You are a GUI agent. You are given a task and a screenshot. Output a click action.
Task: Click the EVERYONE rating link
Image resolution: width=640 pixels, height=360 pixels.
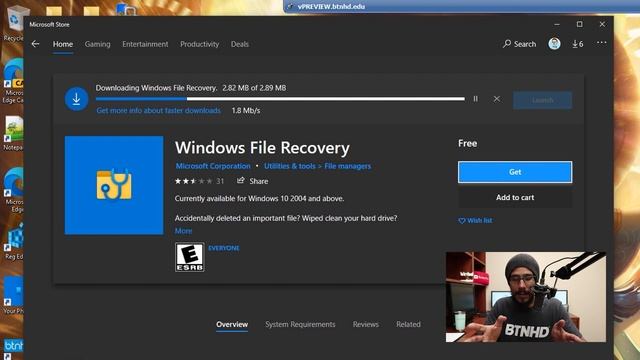[x=224, y=248]
